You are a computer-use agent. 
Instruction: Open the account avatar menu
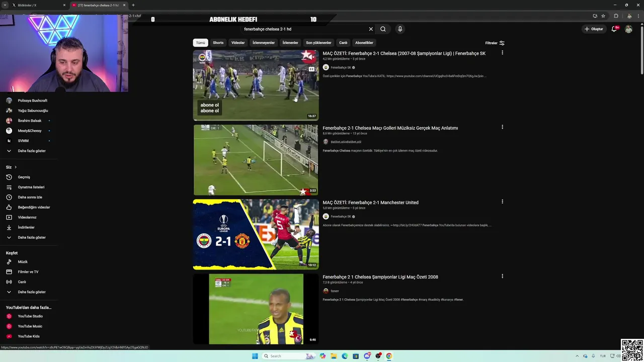[628, 29]
